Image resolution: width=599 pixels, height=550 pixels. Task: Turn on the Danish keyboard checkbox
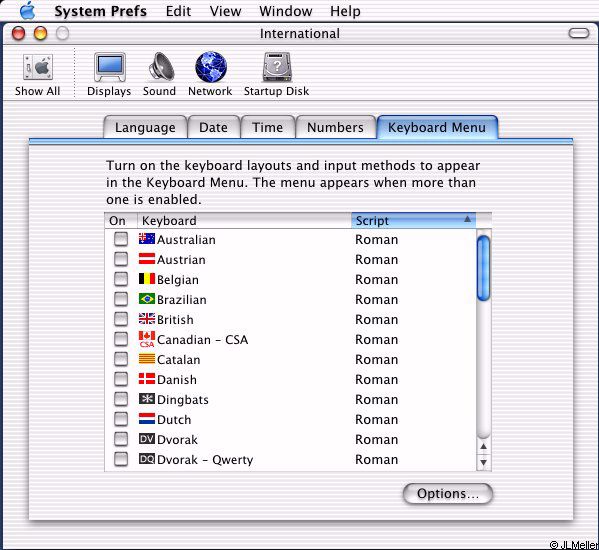[121, 379]
